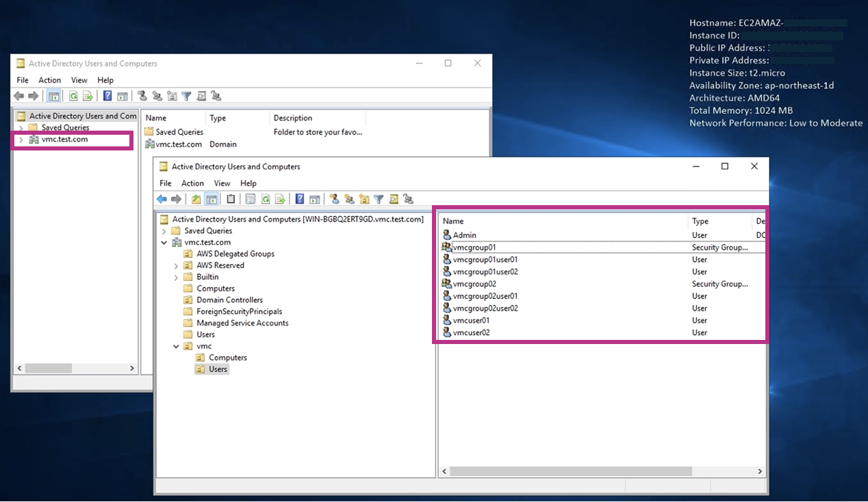Image resolution: width=868 pixels, height=502 pixels.
Task: Open Help menu in back window
Action: coord(105,80)
